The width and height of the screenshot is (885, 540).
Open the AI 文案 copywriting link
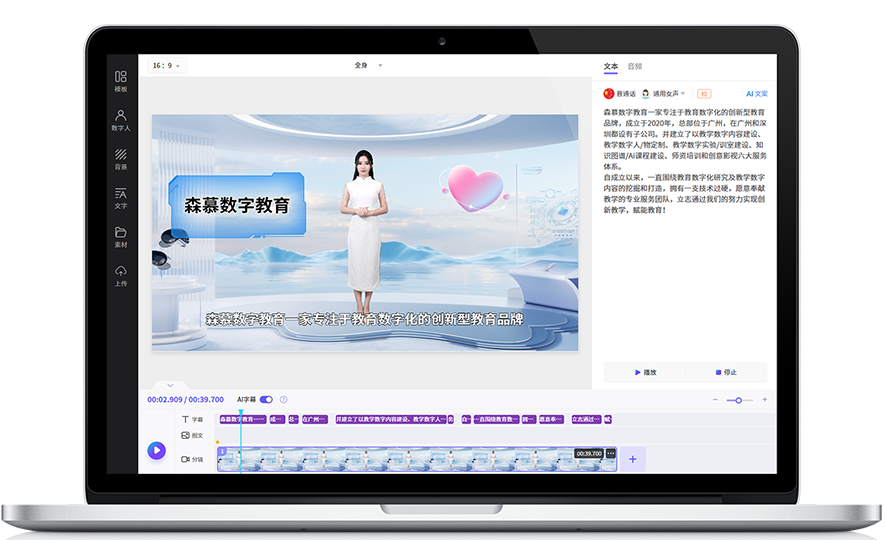tap(756, 93)
